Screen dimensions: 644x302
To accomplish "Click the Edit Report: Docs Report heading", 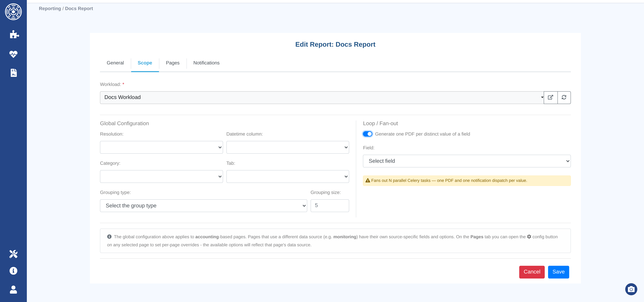I will click(x=335, y=44).
